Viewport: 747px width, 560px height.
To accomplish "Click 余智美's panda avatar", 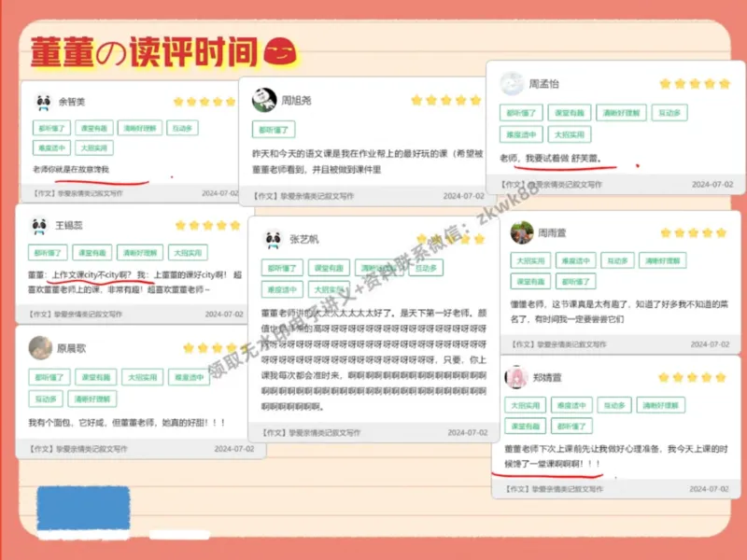I will [44, 102].
